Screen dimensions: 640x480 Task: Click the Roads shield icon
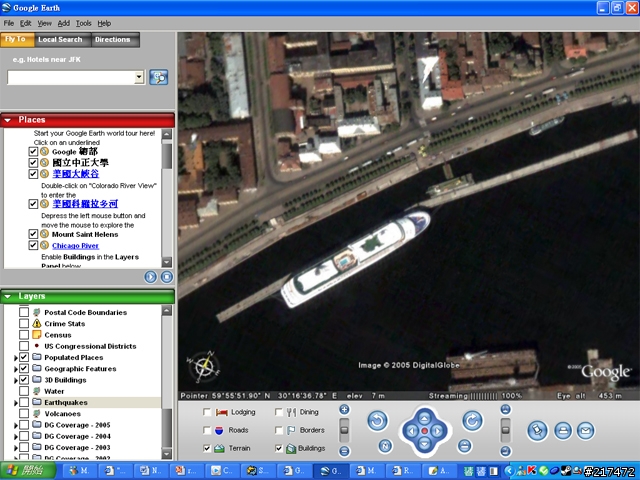tap(219, 430)
